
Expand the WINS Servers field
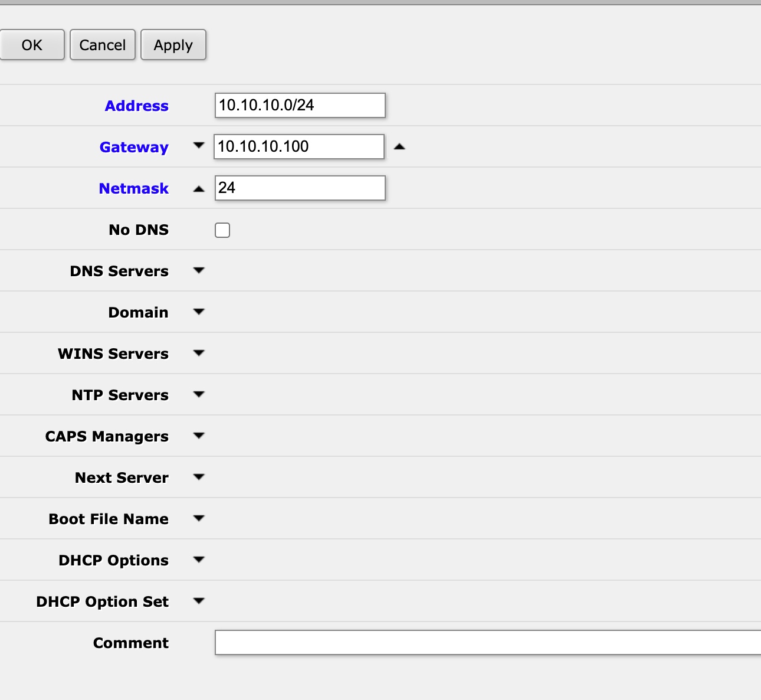coord(199,354)
